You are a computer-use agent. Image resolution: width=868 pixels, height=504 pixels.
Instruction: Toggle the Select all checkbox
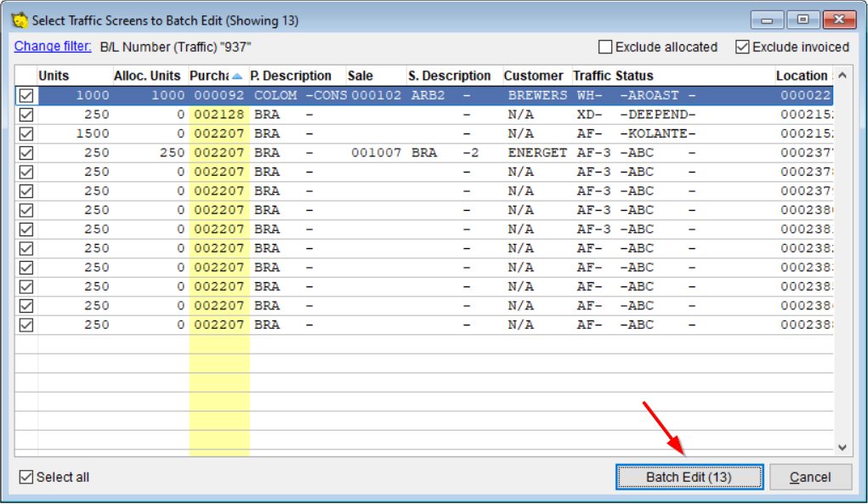tap(26, 477)
